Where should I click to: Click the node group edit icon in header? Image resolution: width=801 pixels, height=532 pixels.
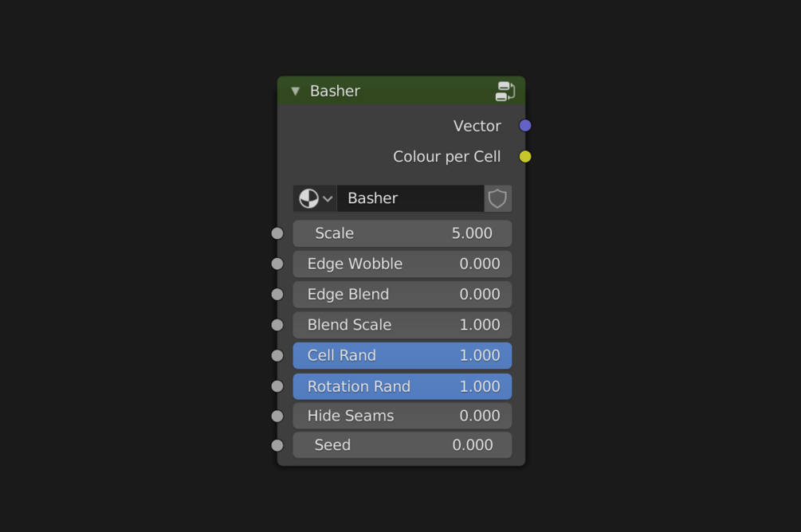[x=505, y=91]
